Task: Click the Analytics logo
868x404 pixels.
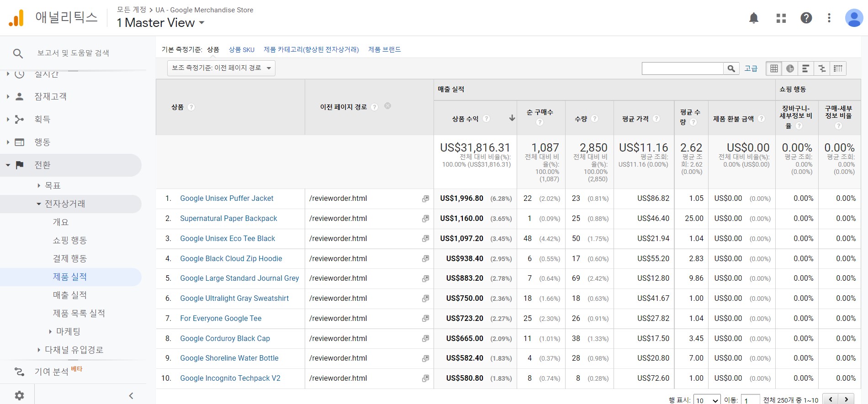Action: pos(16,18)
